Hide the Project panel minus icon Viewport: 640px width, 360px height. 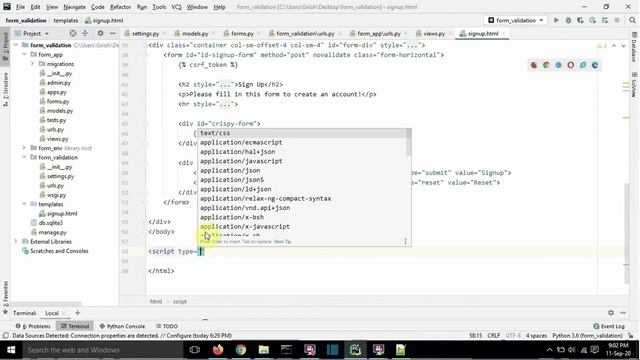pos(112,33)
